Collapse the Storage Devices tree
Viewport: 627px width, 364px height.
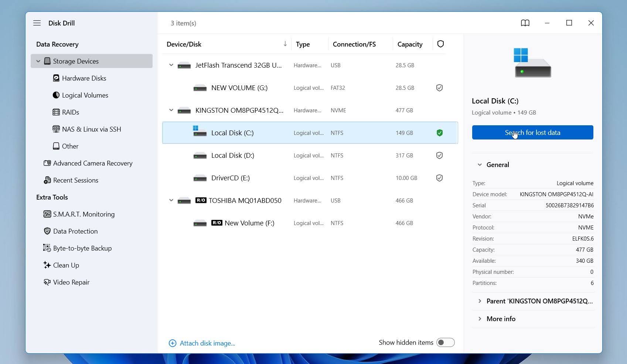[38, 61]
